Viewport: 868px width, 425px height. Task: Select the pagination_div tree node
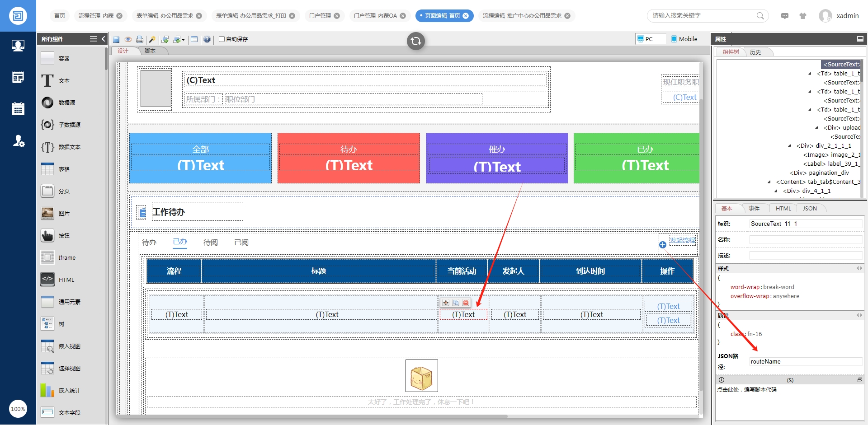point(819,173)
